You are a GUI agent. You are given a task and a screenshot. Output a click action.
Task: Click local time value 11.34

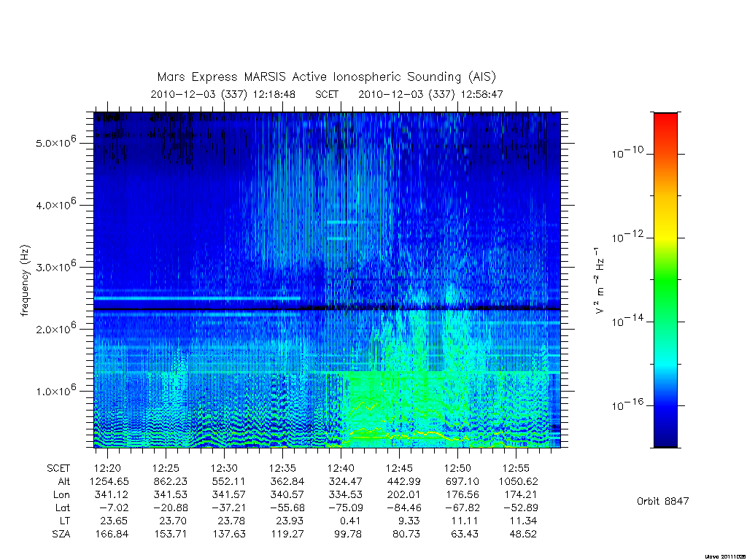(523, 521)
